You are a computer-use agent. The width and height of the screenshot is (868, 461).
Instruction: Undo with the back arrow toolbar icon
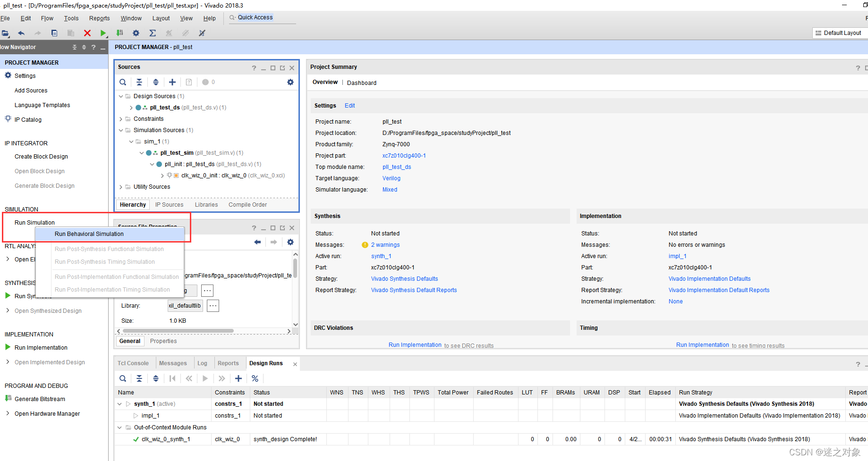point(21,33)
